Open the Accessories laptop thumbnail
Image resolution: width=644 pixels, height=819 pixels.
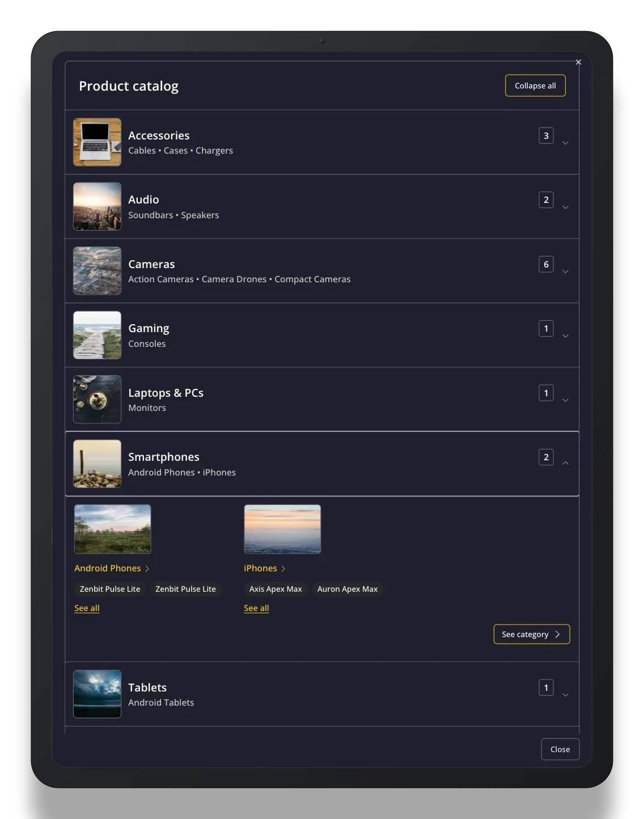97,142
